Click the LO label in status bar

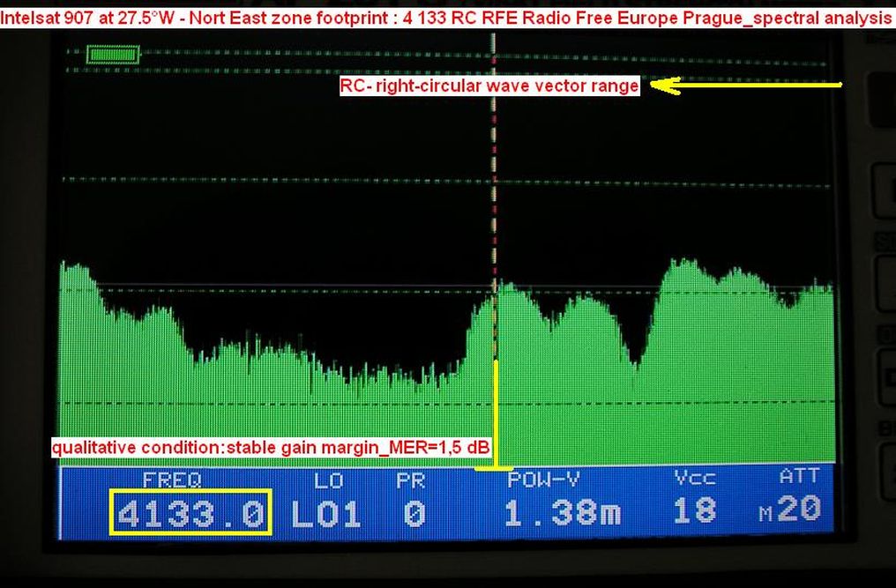click(326, 480)
